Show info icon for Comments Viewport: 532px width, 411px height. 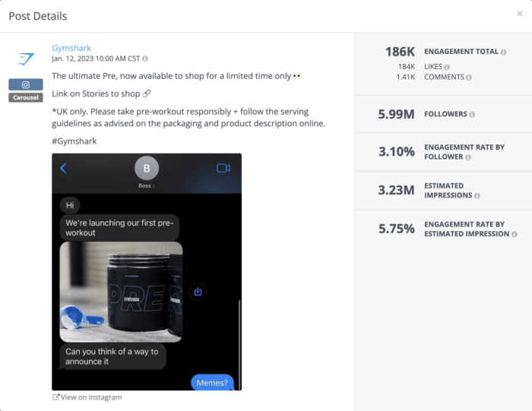tap(469, 77)
